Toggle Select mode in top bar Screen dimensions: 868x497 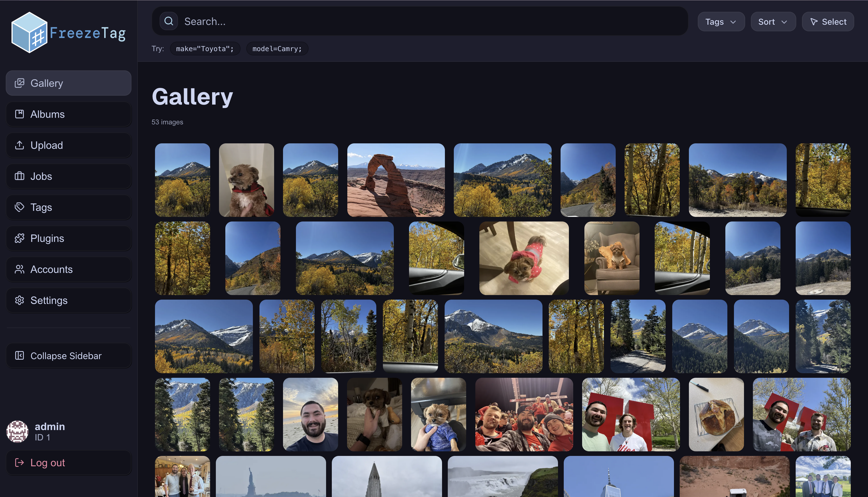pos(828,22)
